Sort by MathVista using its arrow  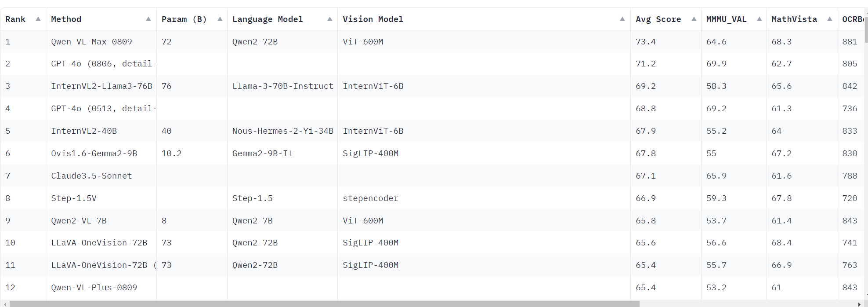(830, 19)
